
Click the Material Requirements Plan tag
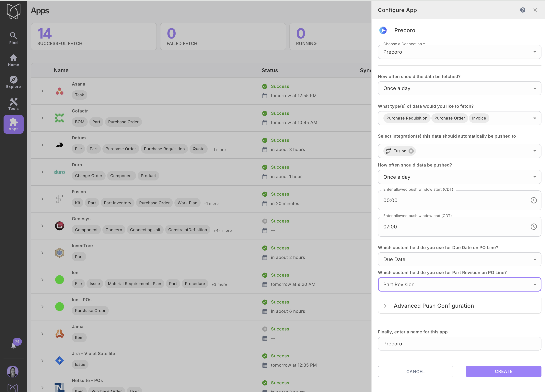134,284
